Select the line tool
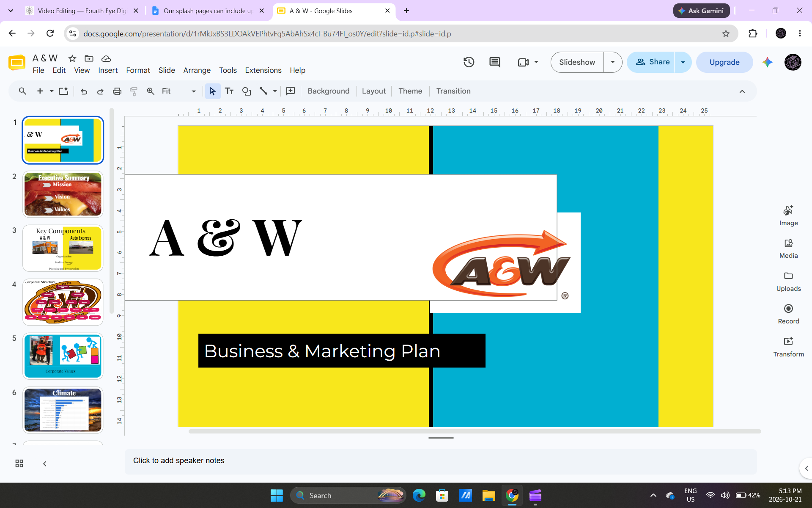812x508 pixels. tap(263, 91)
